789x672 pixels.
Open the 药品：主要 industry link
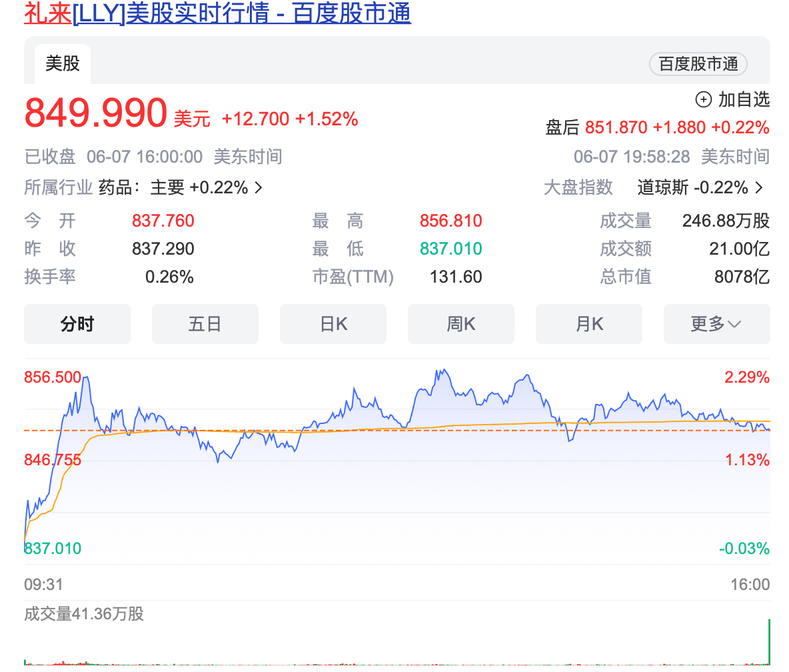point(141,188)
